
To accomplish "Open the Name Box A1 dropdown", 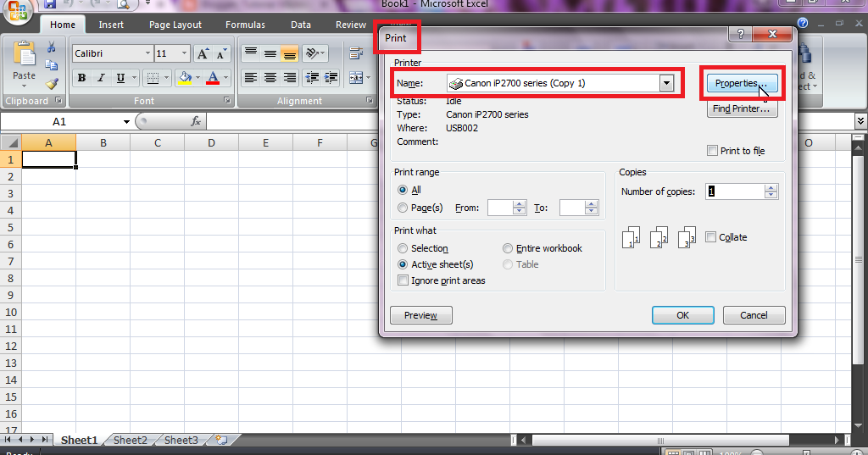I will tap(126, 122).
